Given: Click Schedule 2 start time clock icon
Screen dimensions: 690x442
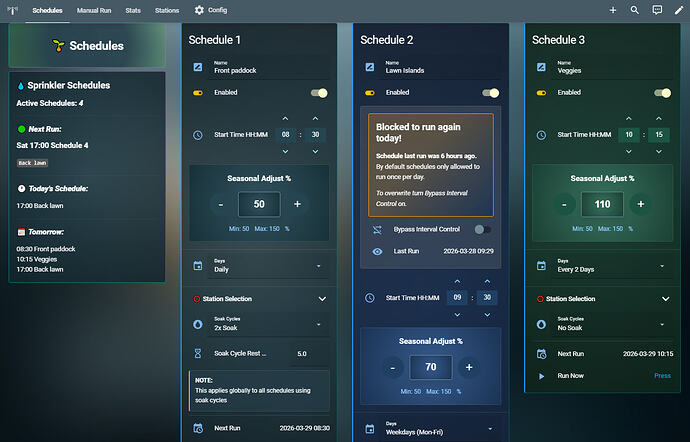Looking at the screenshot, I should pos(370,298).
